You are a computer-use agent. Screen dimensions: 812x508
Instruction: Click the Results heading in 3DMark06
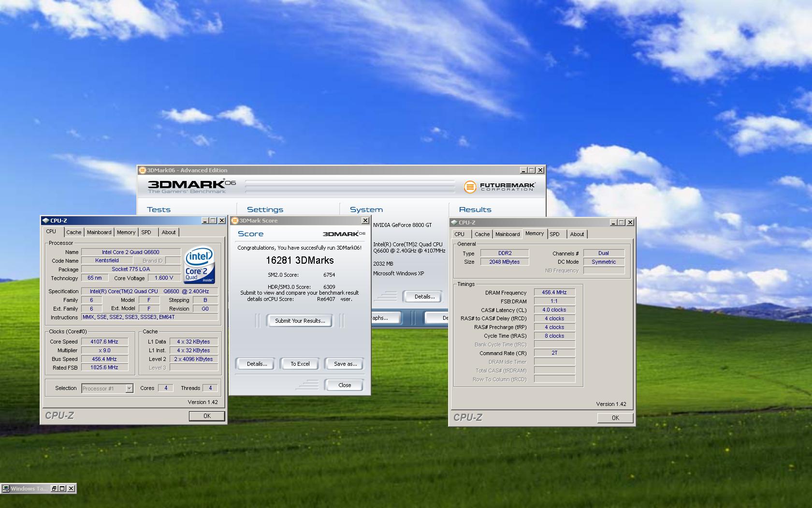475,209
